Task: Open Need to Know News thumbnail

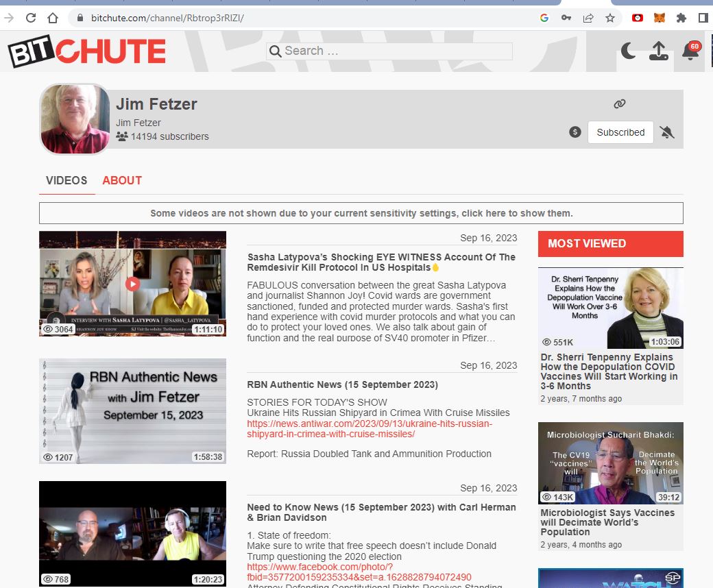Action: tap(132, 533)
